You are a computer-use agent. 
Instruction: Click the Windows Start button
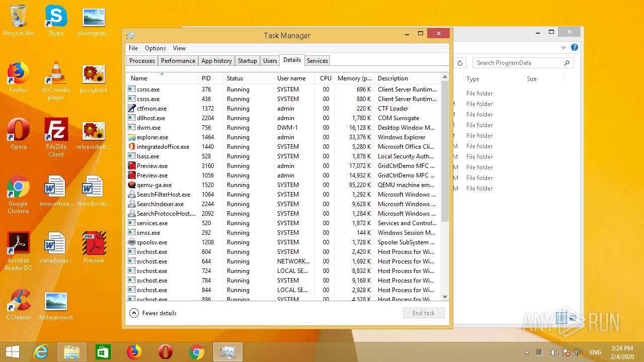click(13, 352)
